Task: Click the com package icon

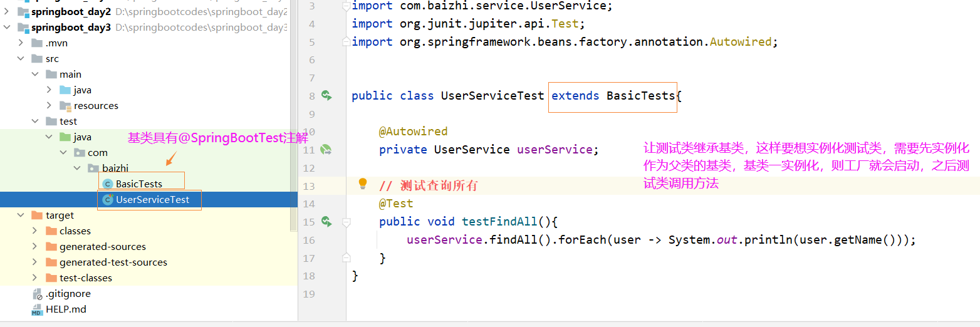Action: pyautogui.click(x=80, y=152)
